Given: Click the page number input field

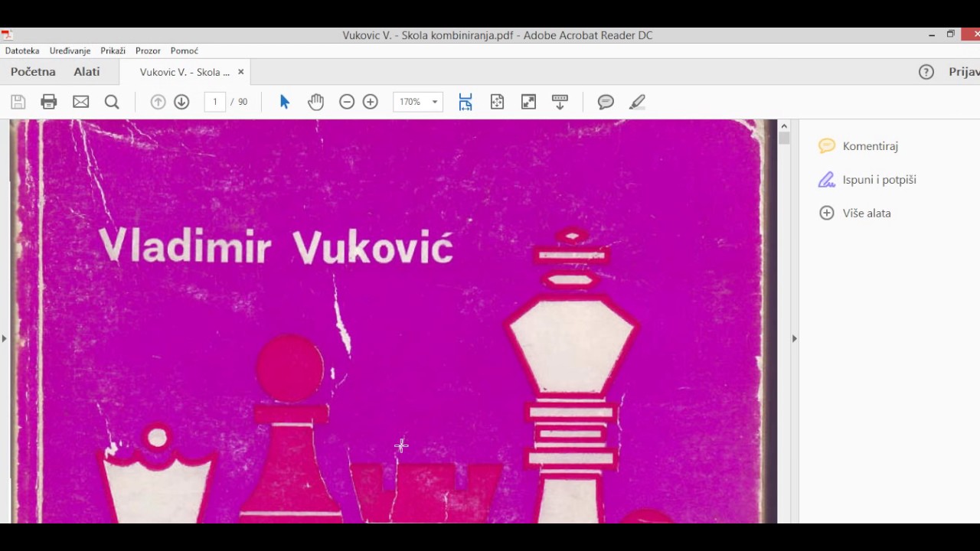Looking at the screenshot, I should pyautogui.click(x=215, y=102).
